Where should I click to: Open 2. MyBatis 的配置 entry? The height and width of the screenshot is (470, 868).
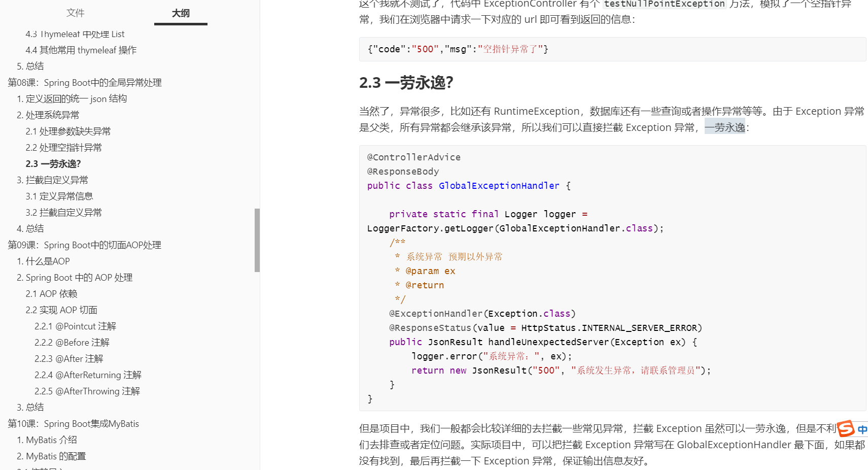(x=51, y=456)
